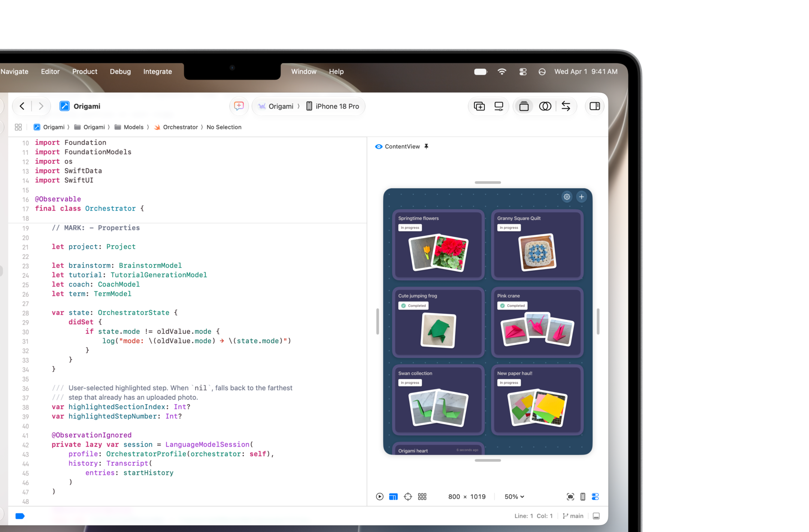809x532 pixels.
Task: Toggle the canvas stack icon in the toolbar
Action: pyautogui.click(x=524, y=106)
